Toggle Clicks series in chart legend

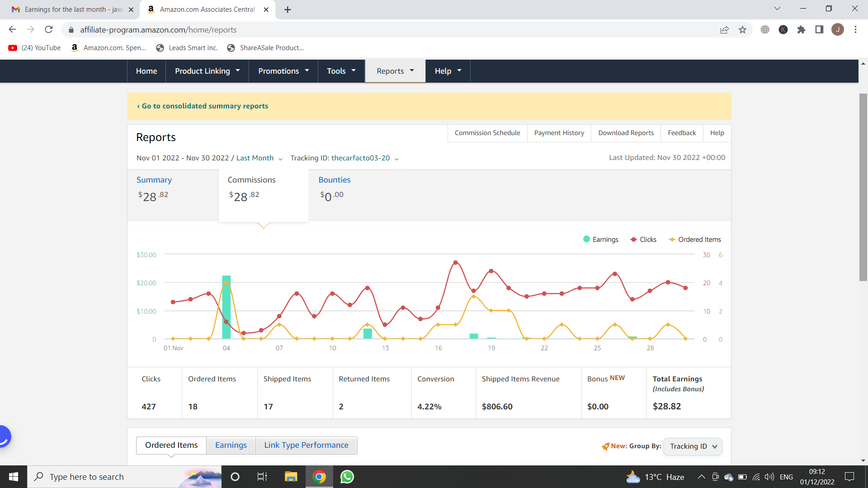click(643, 239)
